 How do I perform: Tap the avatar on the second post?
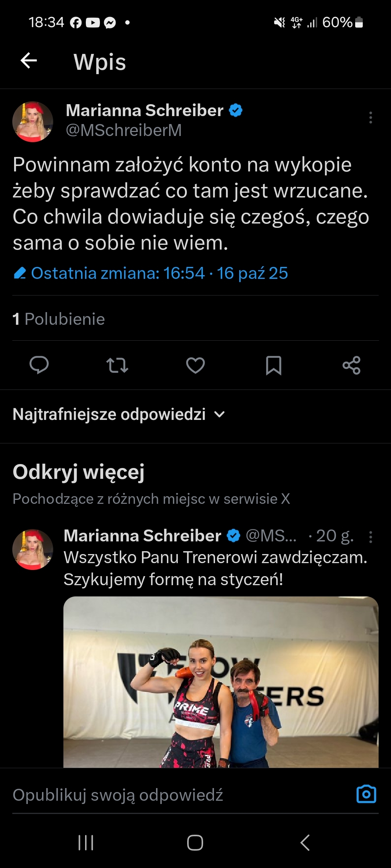pos(33,550)
